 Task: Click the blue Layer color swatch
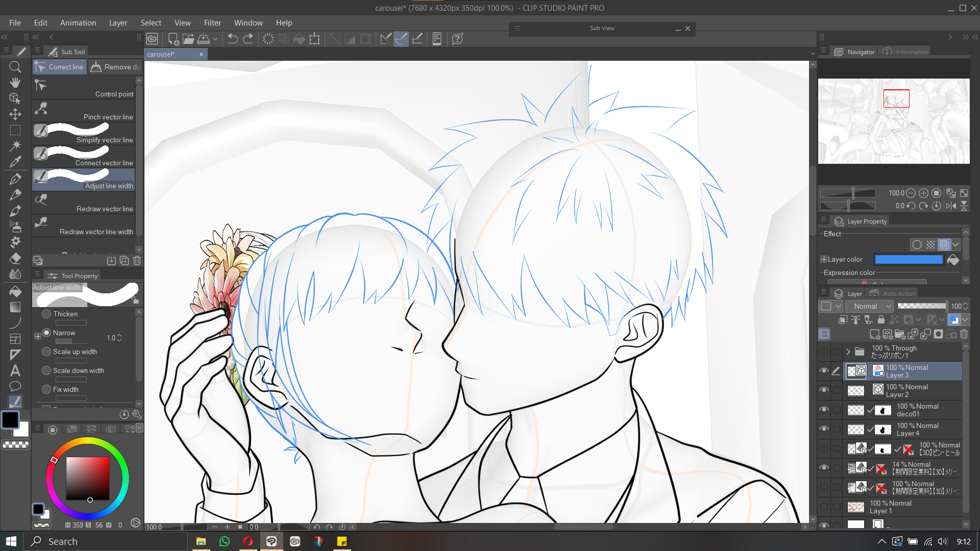[909, 260]
